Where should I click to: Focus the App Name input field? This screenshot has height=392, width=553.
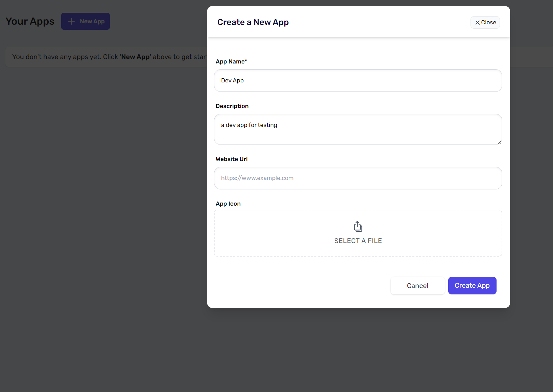pos(358,81)
